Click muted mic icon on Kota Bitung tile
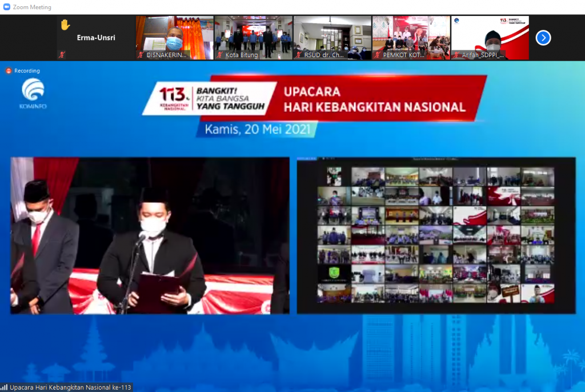Screen dimensions: 585x392 click(x=219, y=55)
